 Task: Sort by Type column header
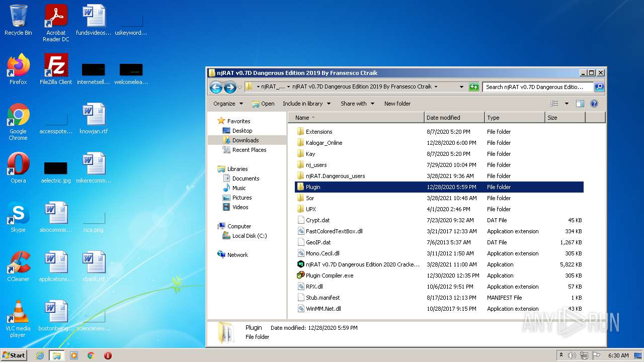[515, 118]
